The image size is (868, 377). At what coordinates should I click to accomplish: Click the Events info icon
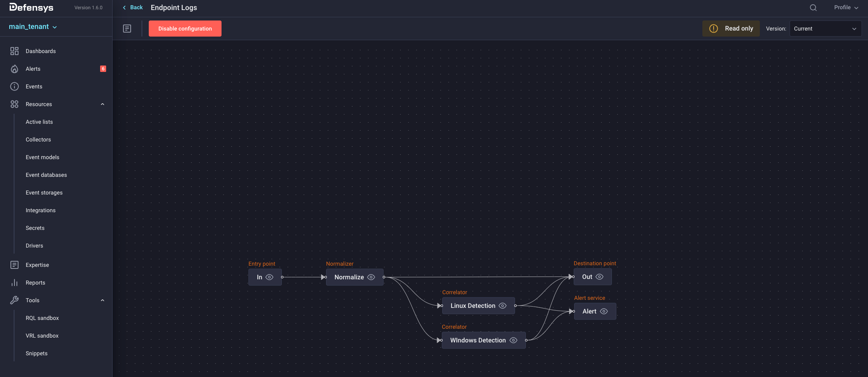pyautogui.click(x=14, y=86)
